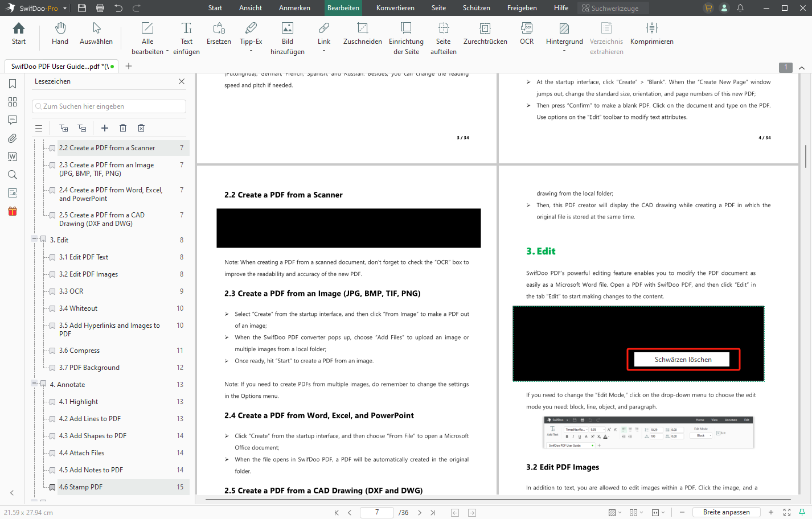This screenshot has width=812, height=519.
Task: Open the Freigeben tab
Action: (x=522, y=8)
